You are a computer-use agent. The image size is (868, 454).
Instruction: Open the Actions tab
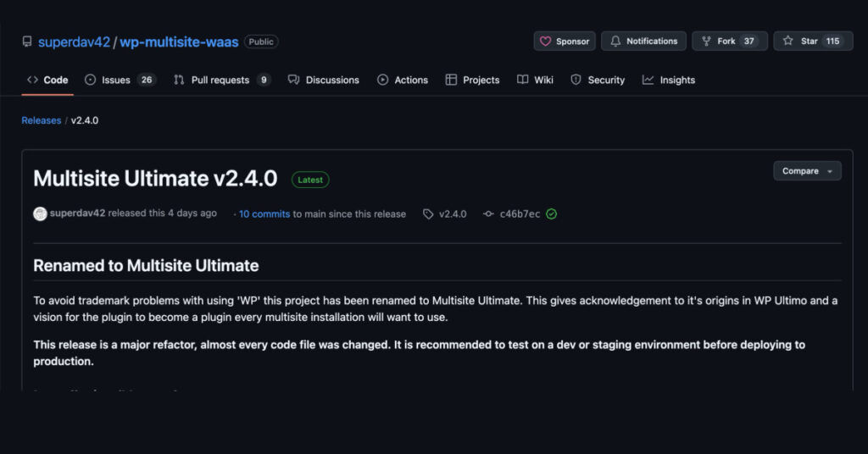[403, 80]
